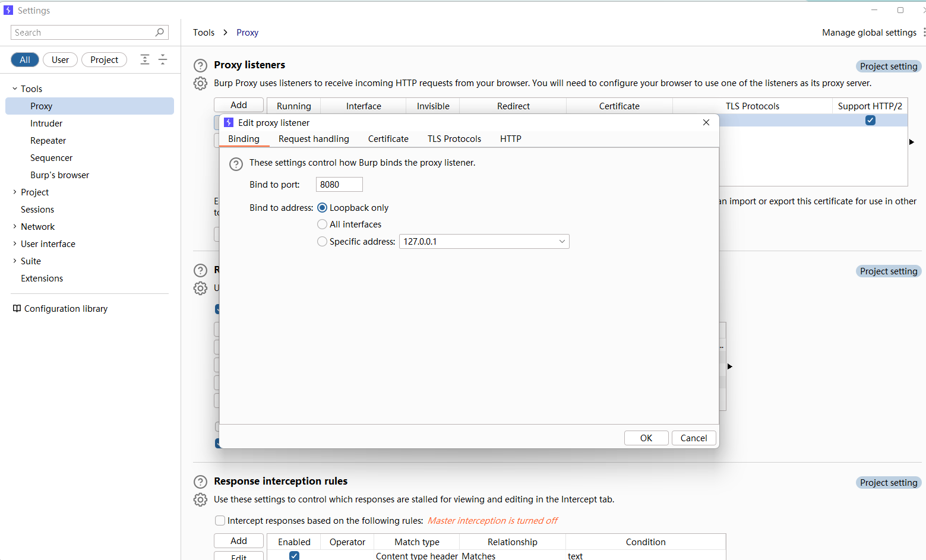Screen dimensions: 926x560
Task: Open Response interception rules gear menu
Action: coord(201,500)
